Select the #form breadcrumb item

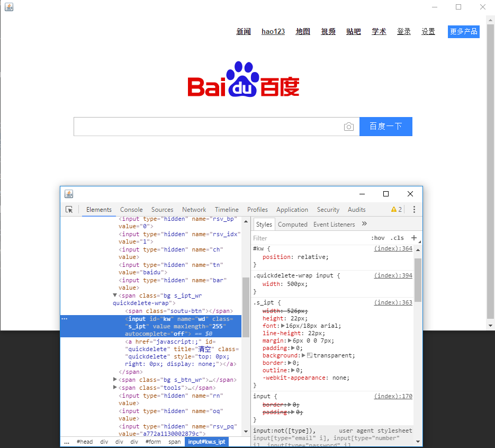coord(153,442)
